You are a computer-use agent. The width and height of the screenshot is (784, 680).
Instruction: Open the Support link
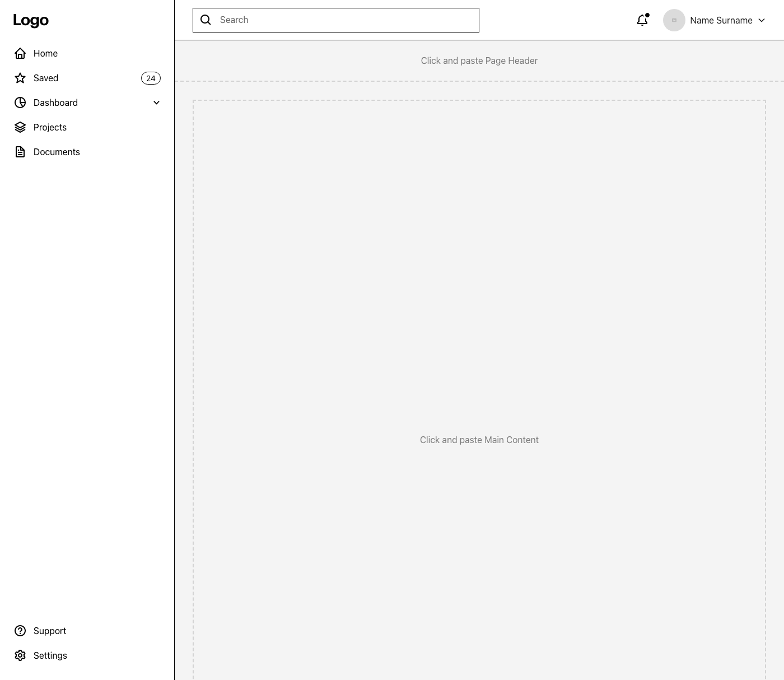click(87, 631)
